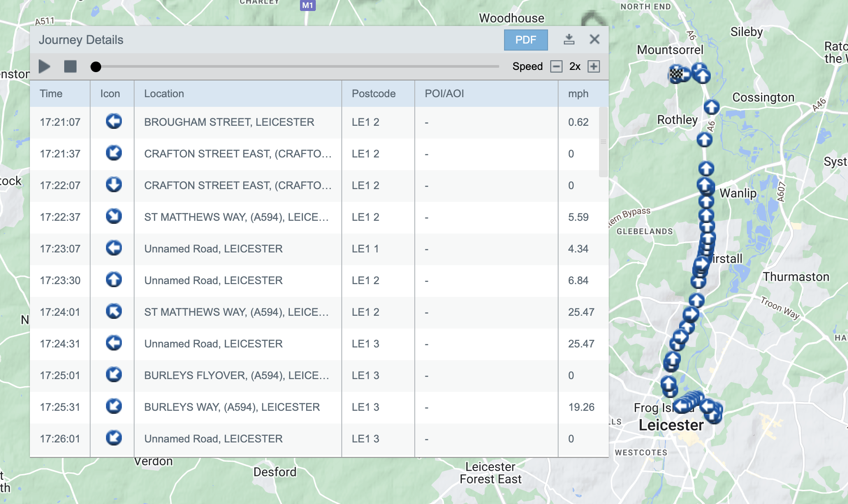848x504 pixels.
Task: Export journey as PDF
Action: (526, 40)
